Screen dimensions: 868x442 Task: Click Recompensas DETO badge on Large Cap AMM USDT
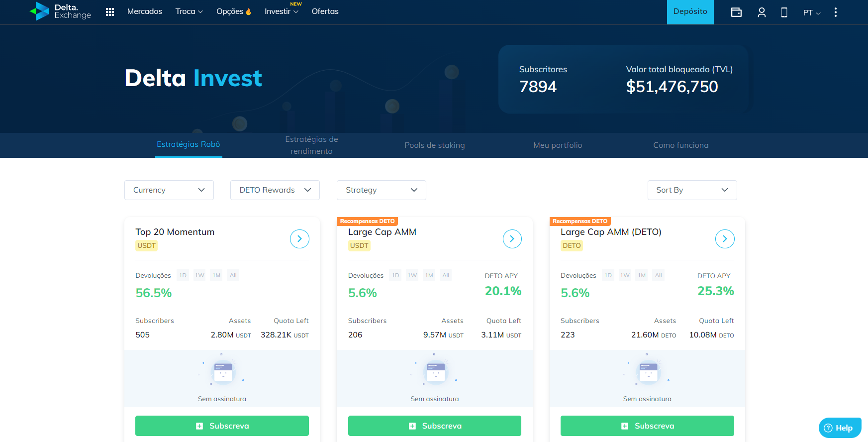coord(368,221)
